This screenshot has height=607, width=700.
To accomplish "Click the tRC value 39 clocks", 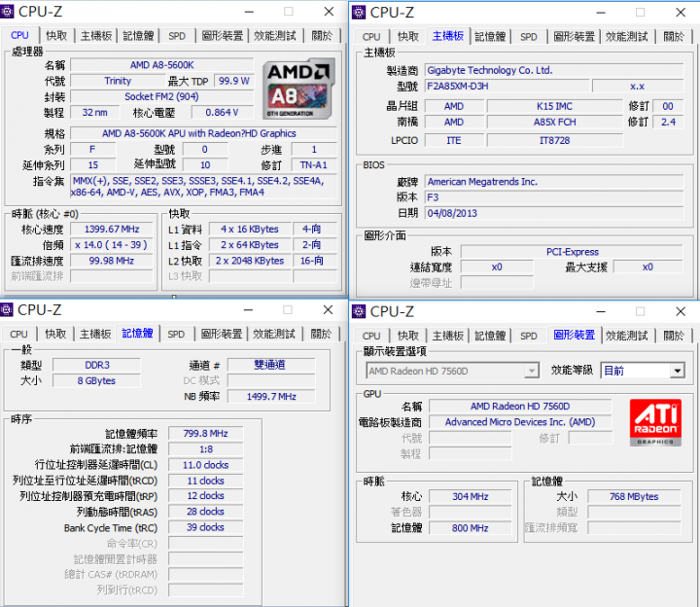I will (206, 527).
